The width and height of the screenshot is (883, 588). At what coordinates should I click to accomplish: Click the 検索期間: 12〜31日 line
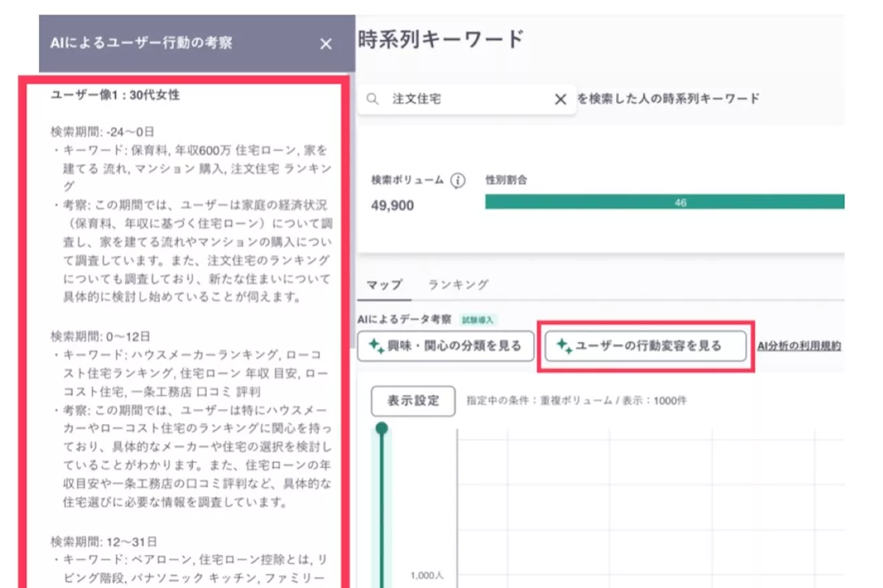[103, 542]
